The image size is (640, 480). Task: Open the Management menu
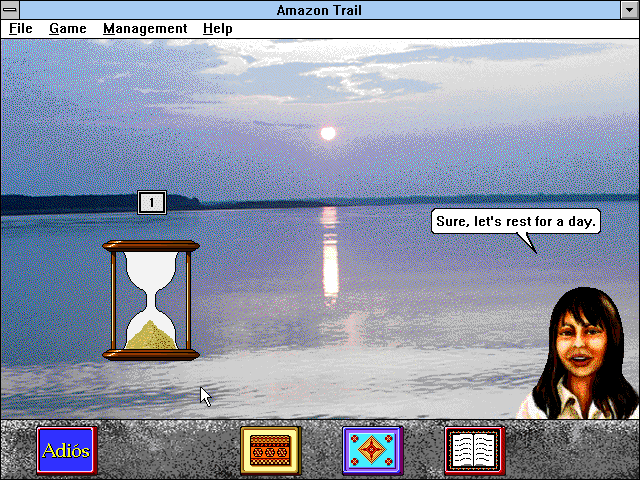(x=145, y=29)
